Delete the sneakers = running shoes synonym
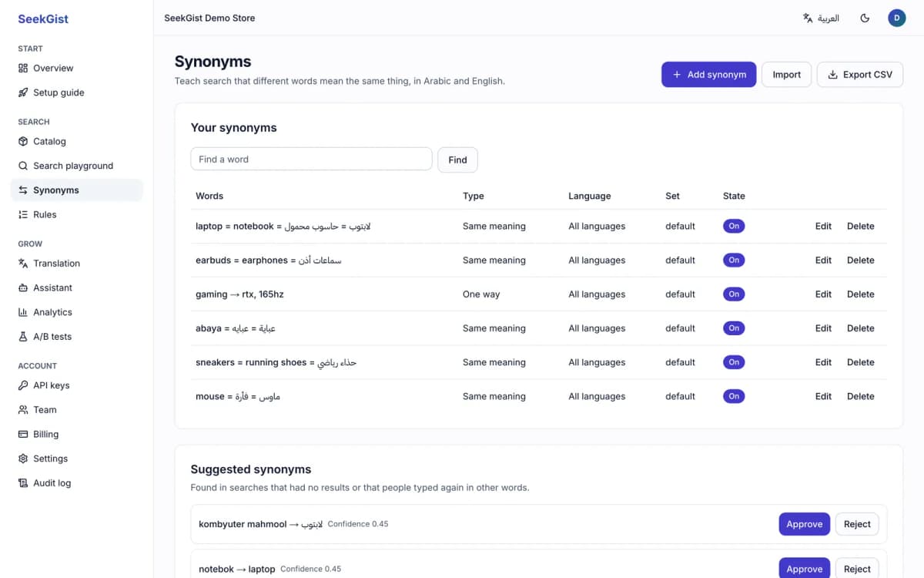 [860, 362]
